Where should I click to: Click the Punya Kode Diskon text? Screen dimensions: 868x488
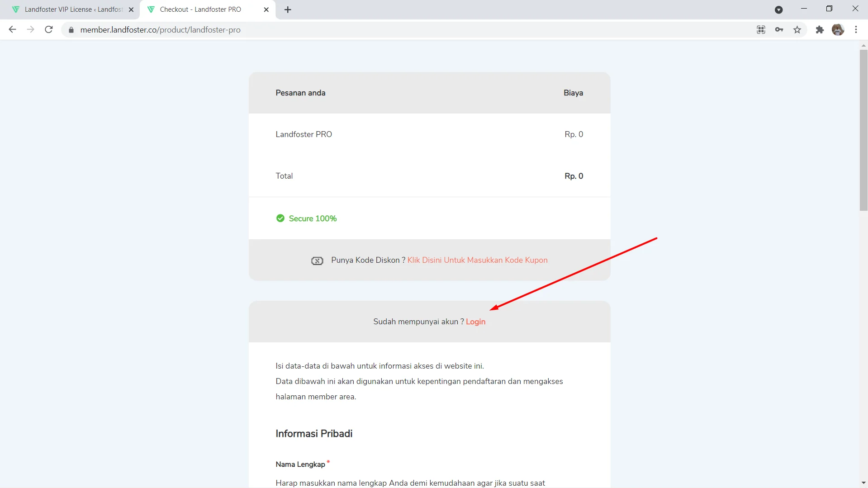[368, 260]
